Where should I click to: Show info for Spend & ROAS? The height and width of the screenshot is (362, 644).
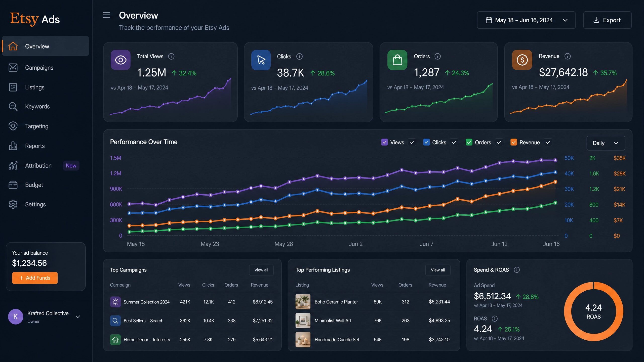(517, 270)
